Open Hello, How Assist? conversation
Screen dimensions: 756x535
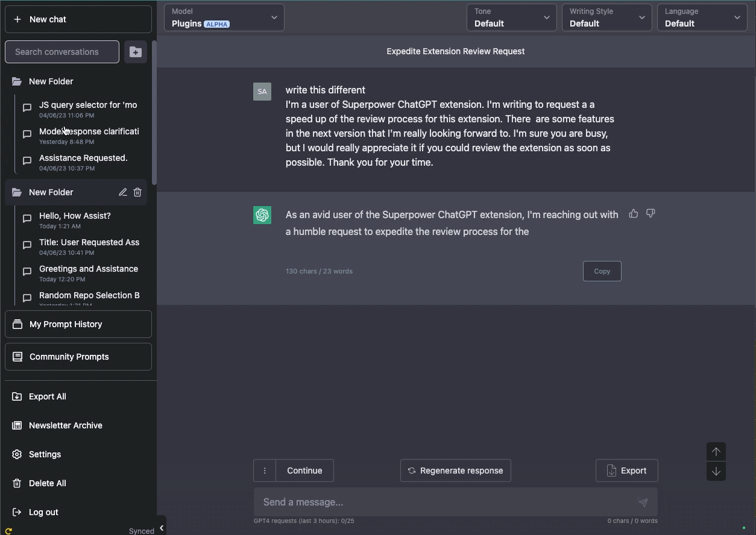tap(81, 219)
